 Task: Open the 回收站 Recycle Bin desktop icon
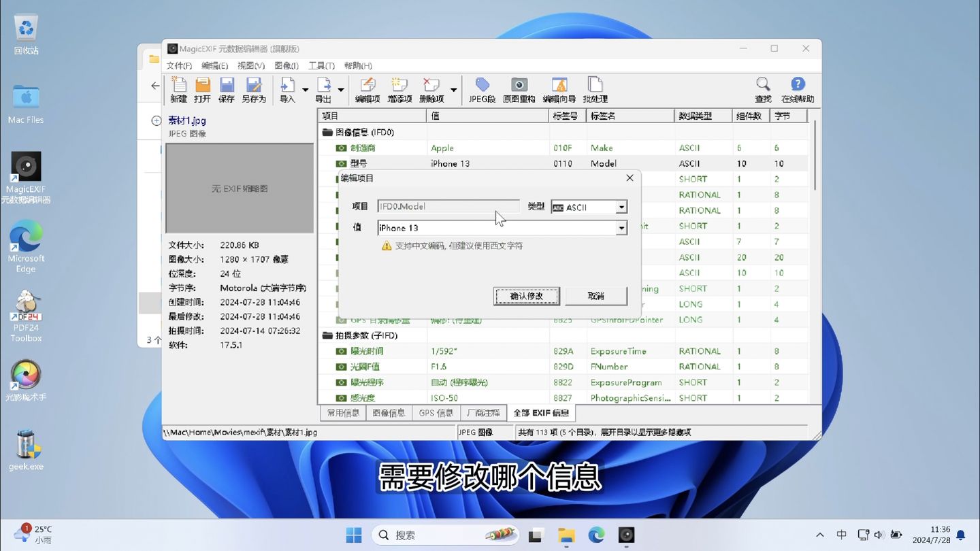(x=27, y=35)
